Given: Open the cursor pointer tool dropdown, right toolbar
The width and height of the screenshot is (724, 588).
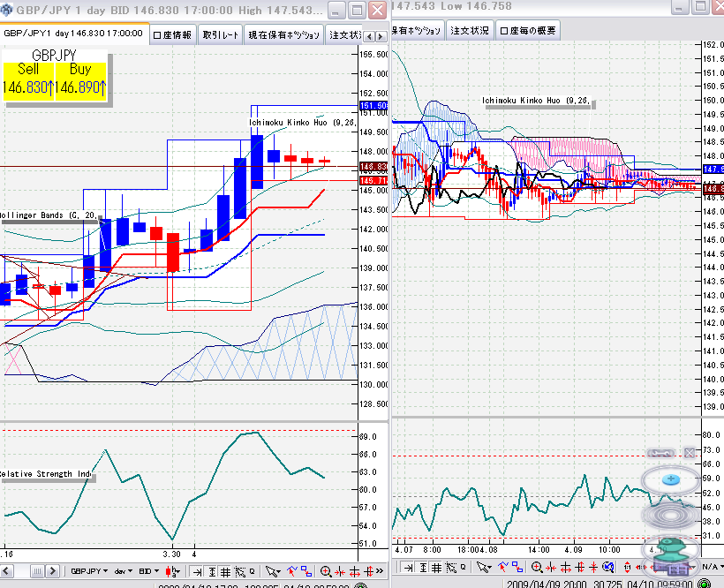Looking at the screenshot, I should [484, 567].
